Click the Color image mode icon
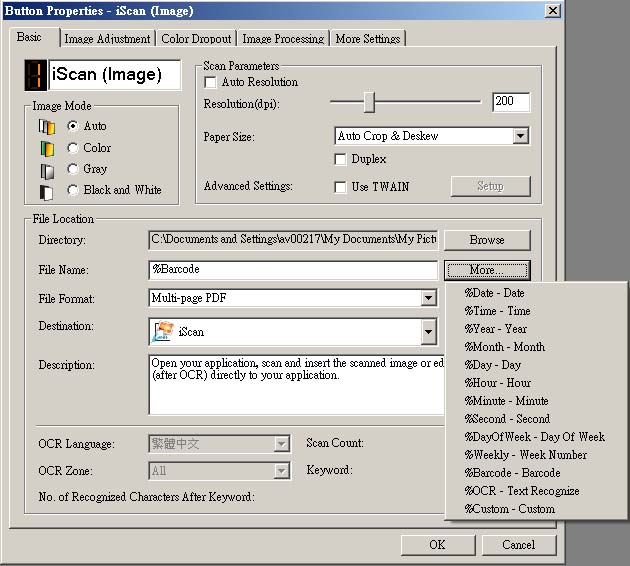The image size is (630, 566). coord(45,148)
